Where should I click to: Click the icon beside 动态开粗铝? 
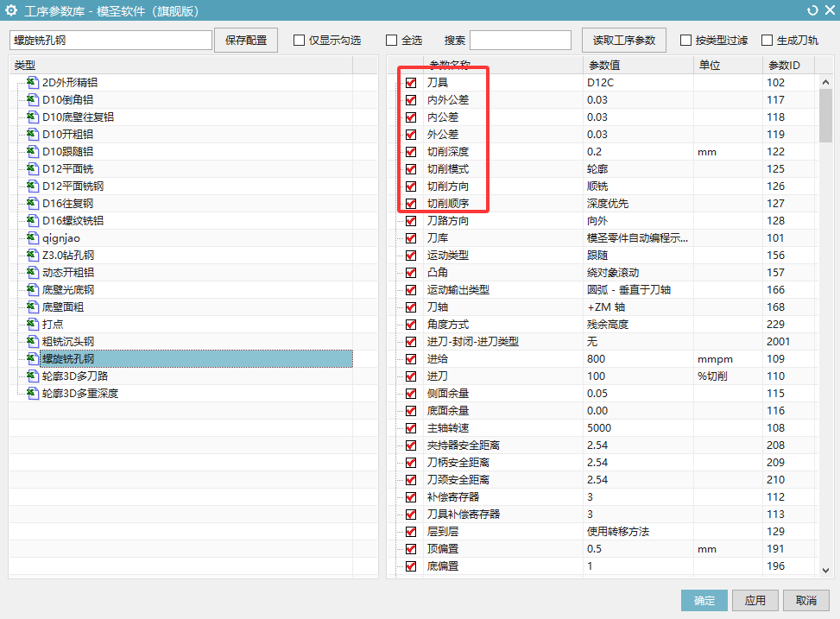33,272
